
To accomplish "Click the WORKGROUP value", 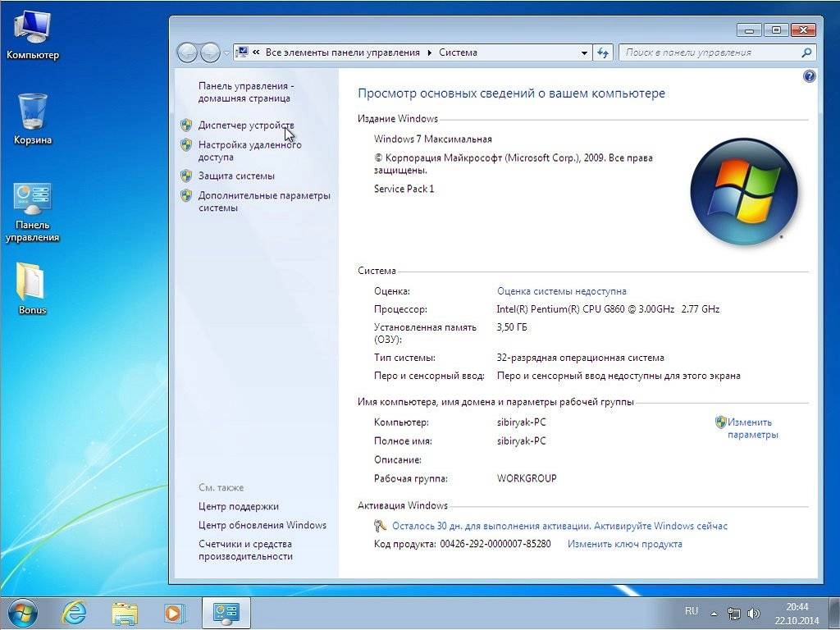I will 527,478.
